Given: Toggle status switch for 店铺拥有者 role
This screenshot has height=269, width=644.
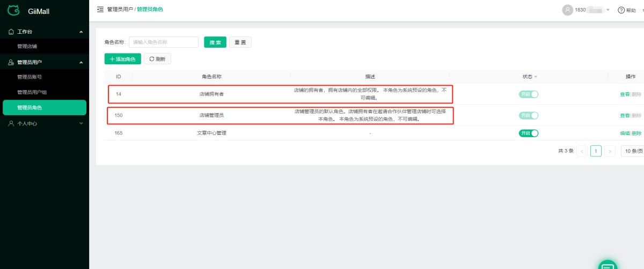Looking at the screenshot, I should (x=528, y=94).
